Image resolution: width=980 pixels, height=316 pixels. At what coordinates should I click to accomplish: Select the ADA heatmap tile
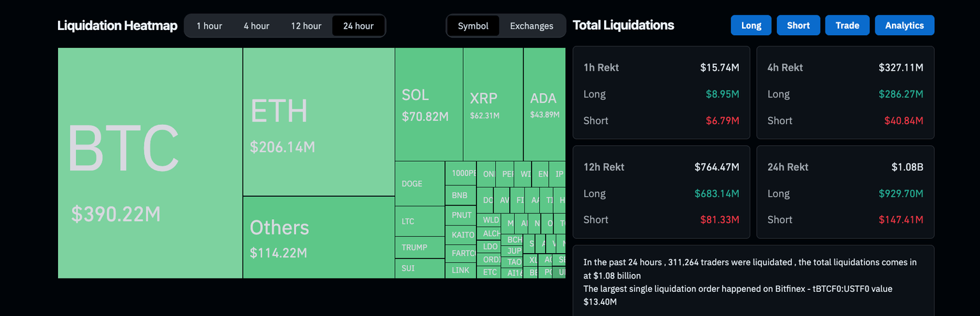[x=545, y=104]
